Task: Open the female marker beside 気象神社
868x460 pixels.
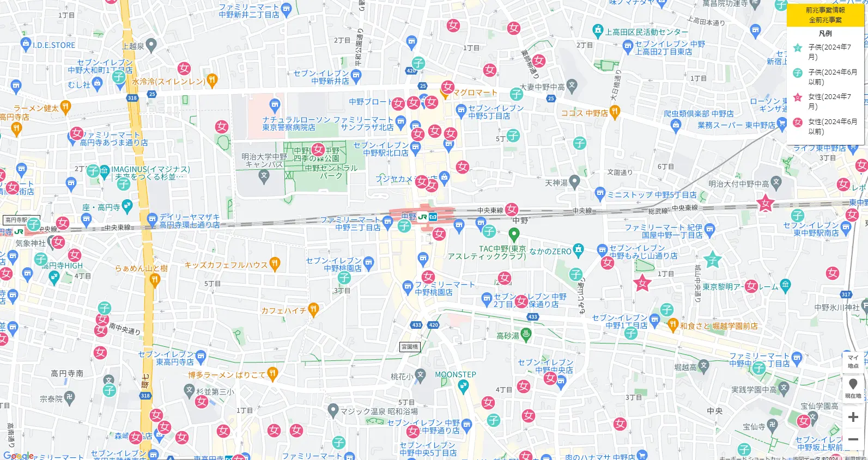Action: (x=58, y=242)
